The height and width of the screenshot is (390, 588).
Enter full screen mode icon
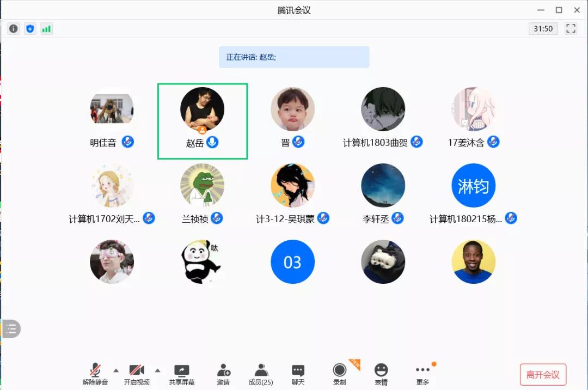coord(571,29)
